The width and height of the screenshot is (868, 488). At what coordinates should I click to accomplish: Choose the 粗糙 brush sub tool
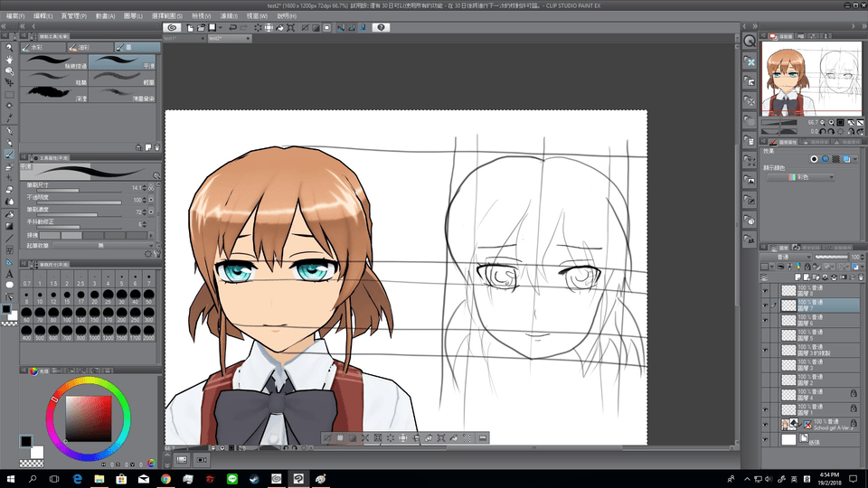pos(54,78)
